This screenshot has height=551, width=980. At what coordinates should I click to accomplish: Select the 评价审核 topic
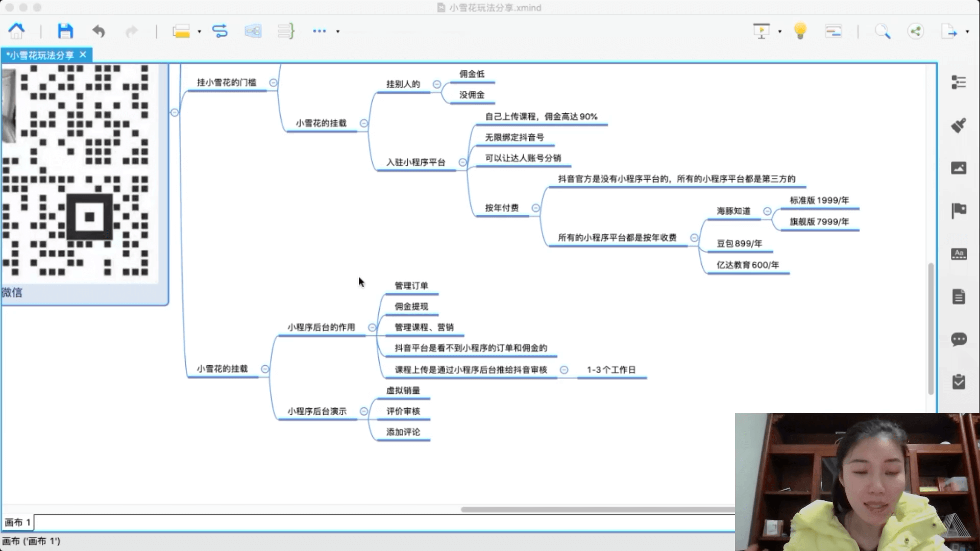(x=403, y=411)
